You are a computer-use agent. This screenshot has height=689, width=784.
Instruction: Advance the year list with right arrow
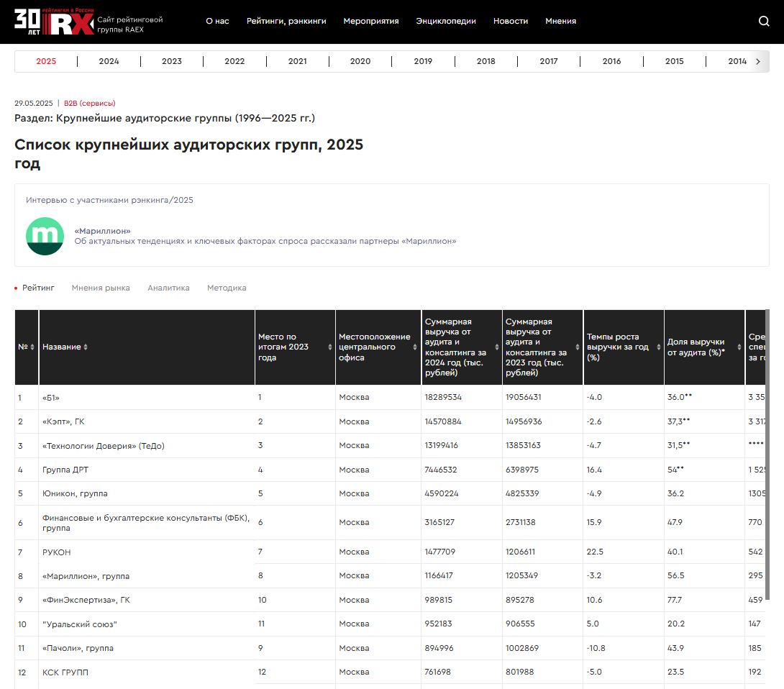coord(758,62)
